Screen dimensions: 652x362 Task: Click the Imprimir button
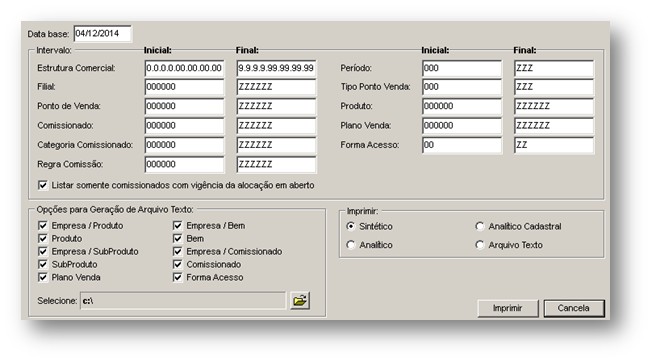[x=508, y=308]
